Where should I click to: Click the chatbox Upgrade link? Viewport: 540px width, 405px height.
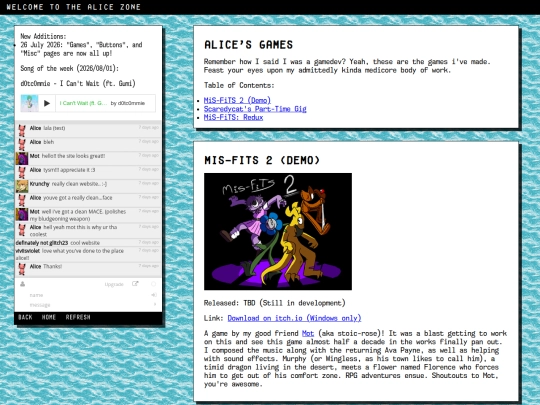[114, 284]
